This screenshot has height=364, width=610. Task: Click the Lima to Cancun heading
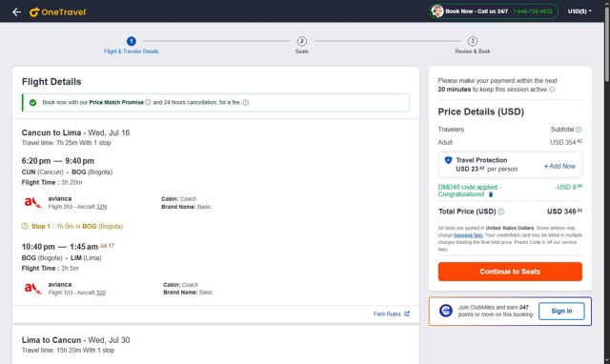click(x=76, y=340)
